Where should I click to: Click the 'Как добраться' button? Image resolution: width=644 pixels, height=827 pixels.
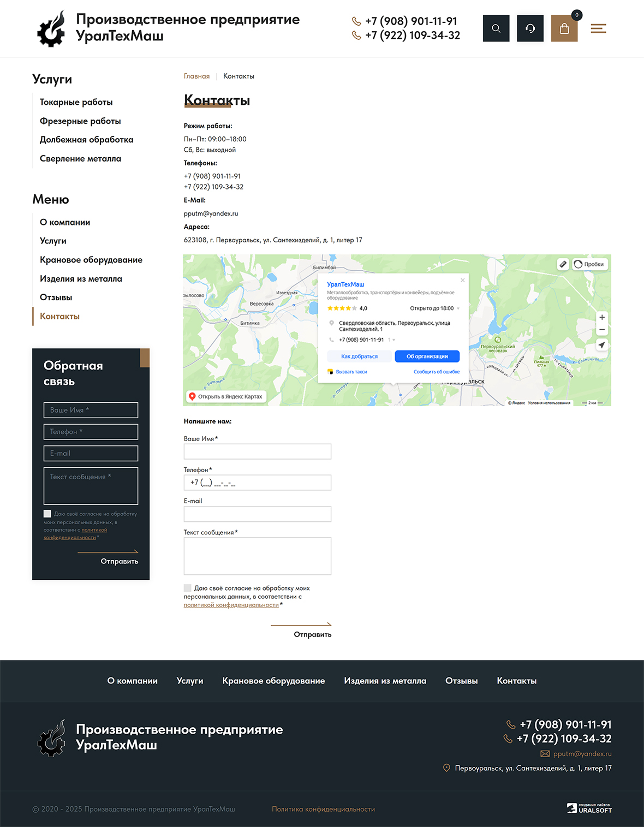point(359,356)
